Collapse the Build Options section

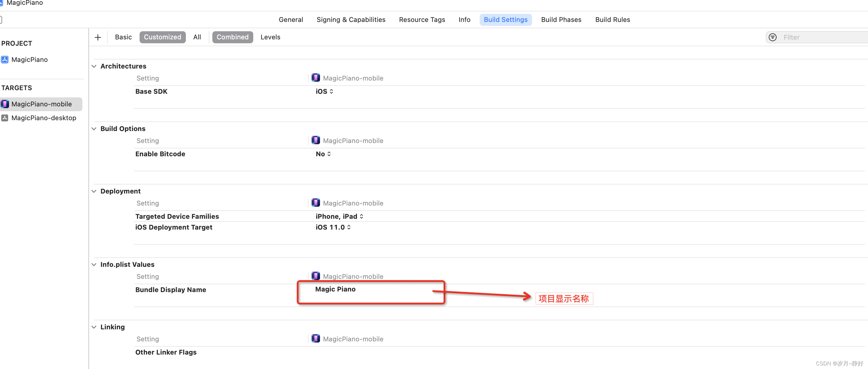click(94, 129)
